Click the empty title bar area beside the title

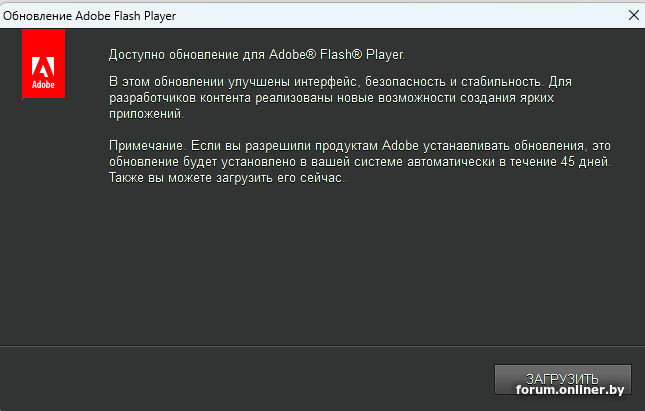400,14
